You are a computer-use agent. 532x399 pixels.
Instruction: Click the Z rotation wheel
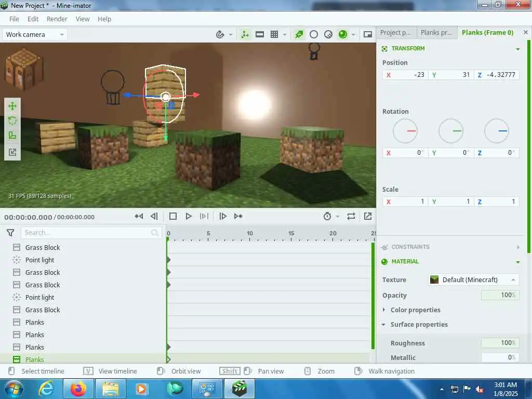pyautogui.click(x=496, y=130)
